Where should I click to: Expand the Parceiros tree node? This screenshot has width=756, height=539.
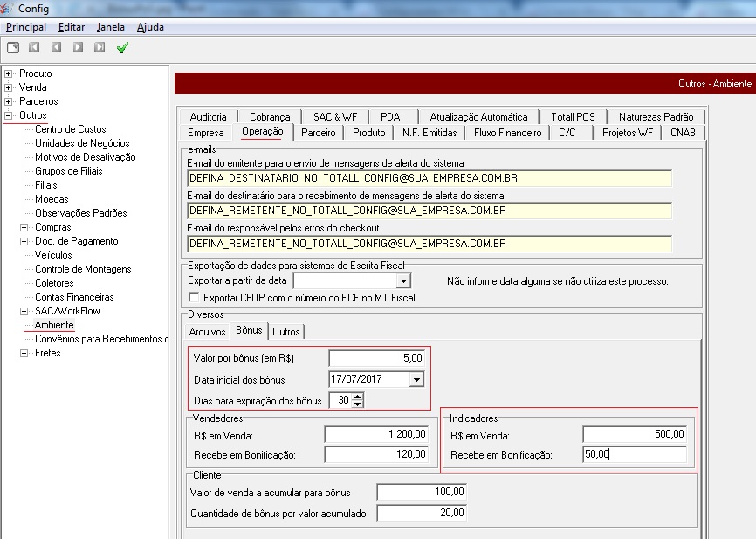coord(8,102)
